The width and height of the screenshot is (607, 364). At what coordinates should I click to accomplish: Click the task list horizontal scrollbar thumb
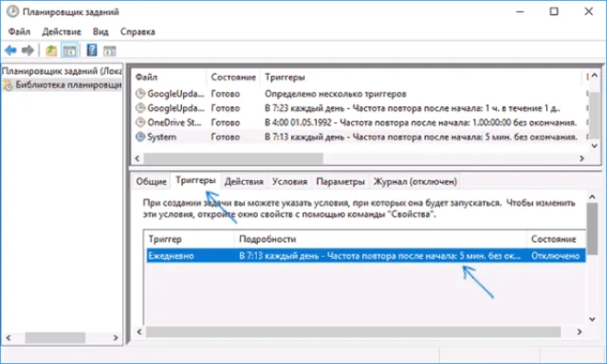pyautogui.click(x=233, y=158)
